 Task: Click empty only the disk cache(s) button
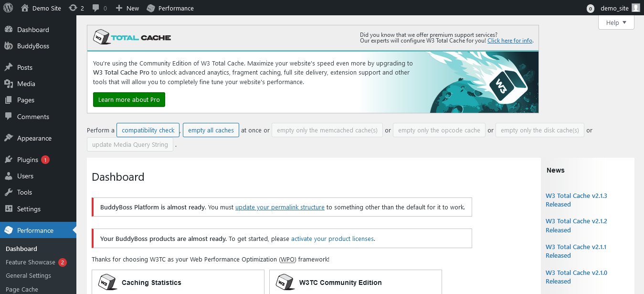(x=540, y=130)
